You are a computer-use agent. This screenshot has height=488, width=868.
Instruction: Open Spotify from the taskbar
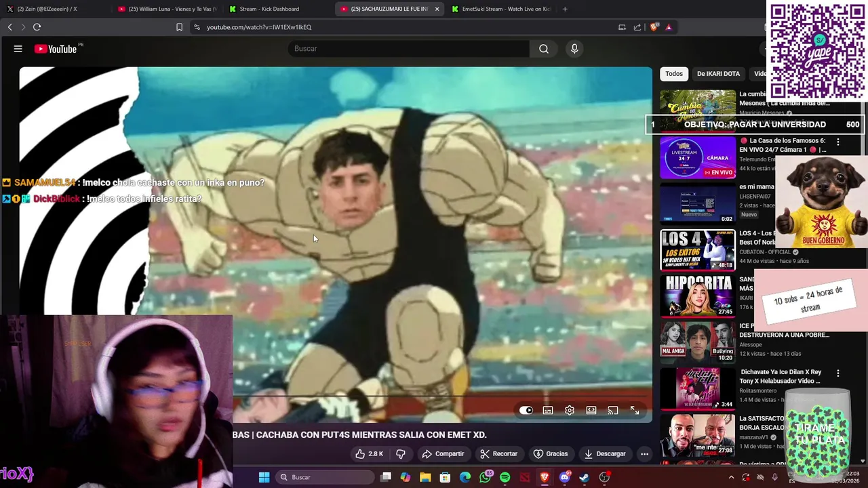point(505,477)
